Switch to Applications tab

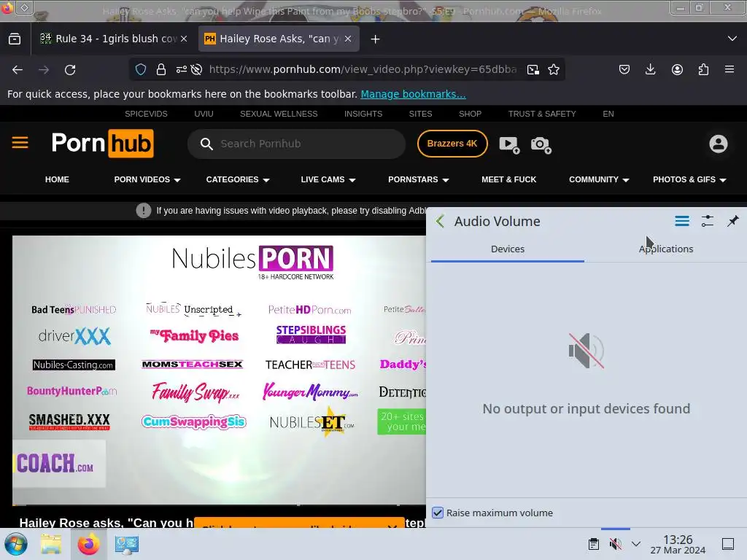pyautogui.click(x=665, y=249)
